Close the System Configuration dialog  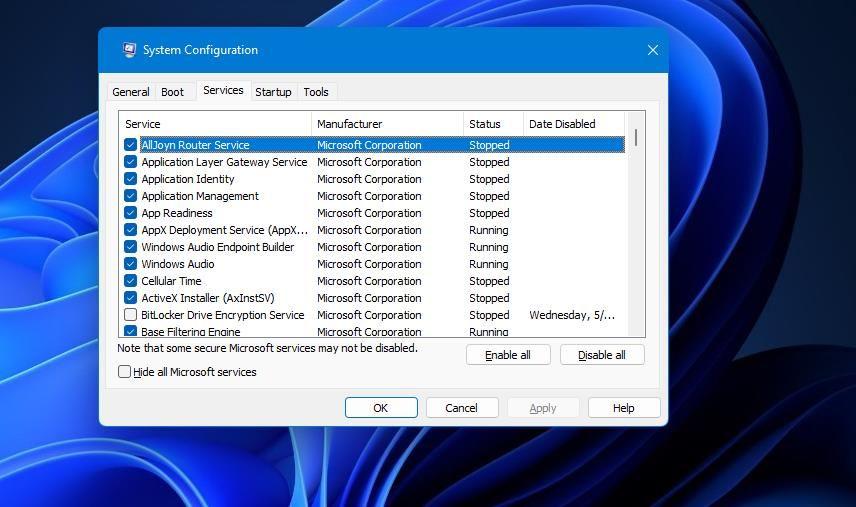tap(652, 50)
